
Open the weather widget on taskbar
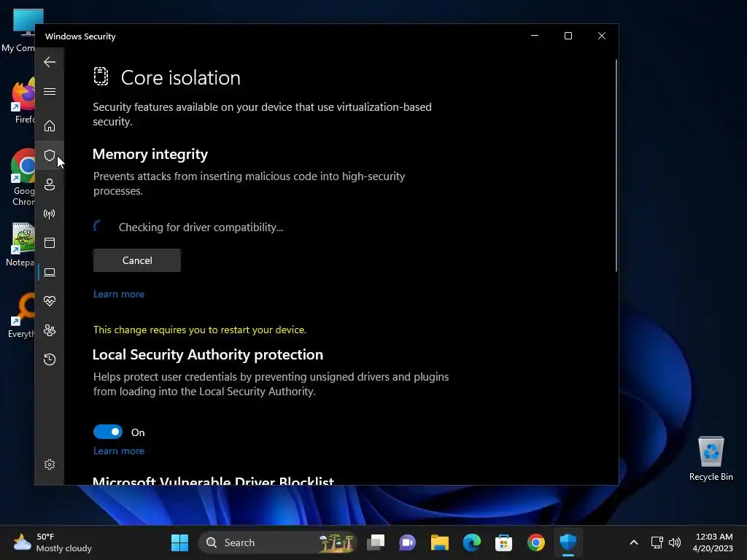pos(53,542)
